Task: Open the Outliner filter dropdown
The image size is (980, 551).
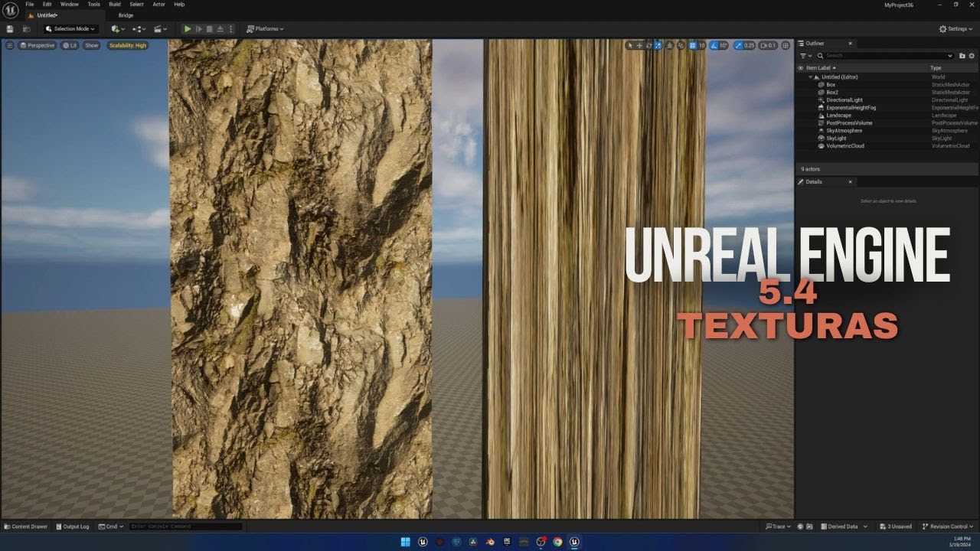Action: (805, 55)
